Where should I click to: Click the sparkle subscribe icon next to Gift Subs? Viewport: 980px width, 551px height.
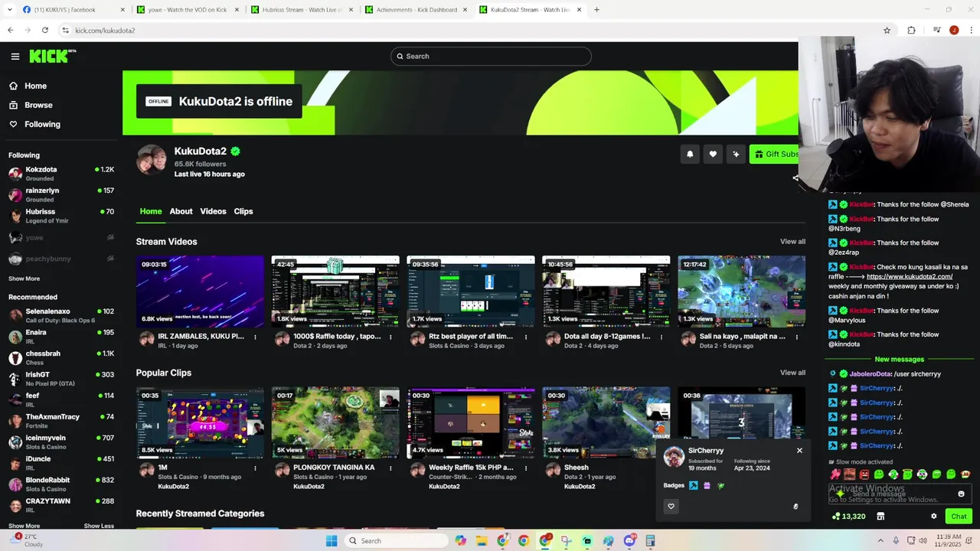pyautogui.click(x=736, y=154)
